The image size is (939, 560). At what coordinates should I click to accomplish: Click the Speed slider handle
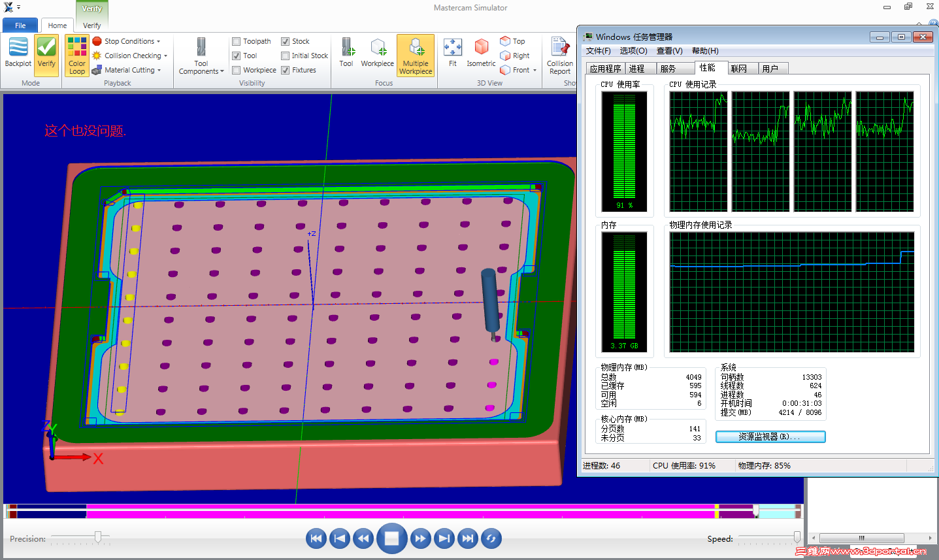[x=797, y=537]
